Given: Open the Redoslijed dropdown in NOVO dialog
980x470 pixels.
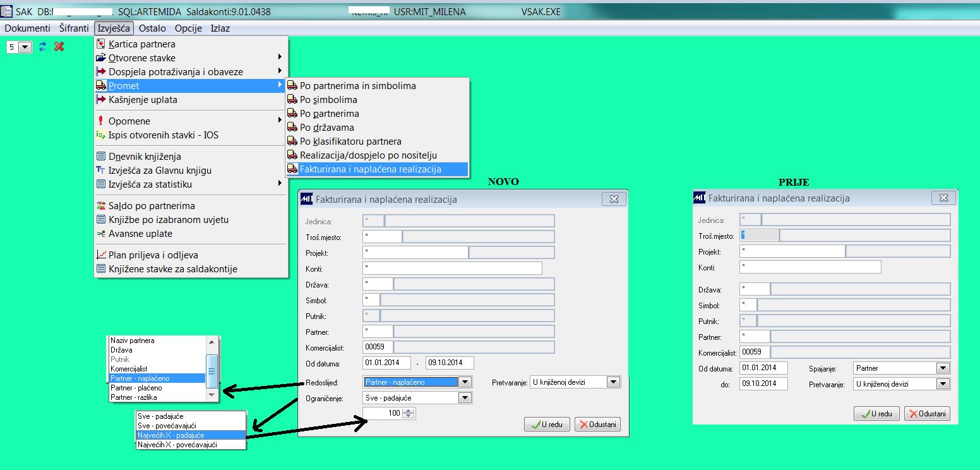Looking at the screenshot, I should (465, 382).
